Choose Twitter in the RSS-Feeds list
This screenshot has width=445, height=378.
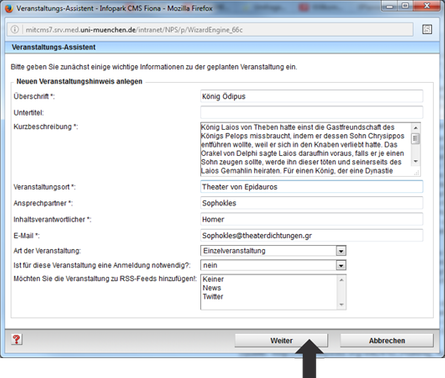[x=213, y=297]
